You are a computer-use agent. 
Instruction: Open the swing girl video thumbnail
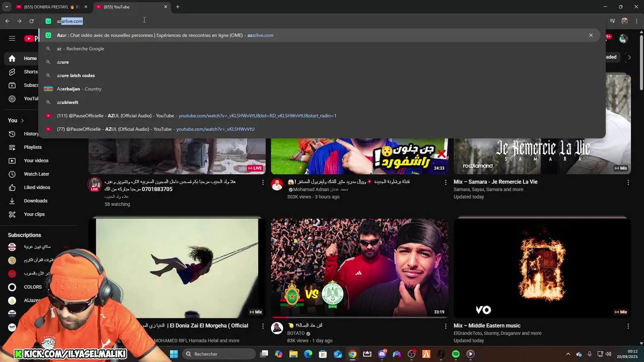[x=177, y=267]
